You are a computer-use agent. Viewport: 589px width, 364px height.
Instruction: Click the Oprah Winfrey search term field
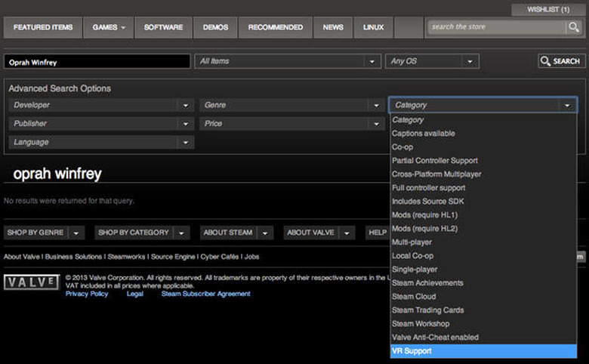tap(97, 62)
